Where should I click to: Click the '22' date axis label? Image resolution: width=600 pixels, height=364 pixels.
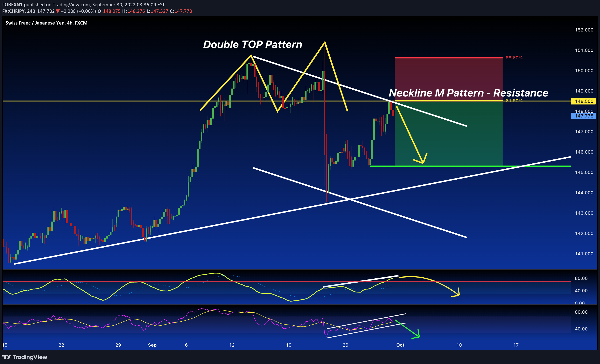click(61, 345)
